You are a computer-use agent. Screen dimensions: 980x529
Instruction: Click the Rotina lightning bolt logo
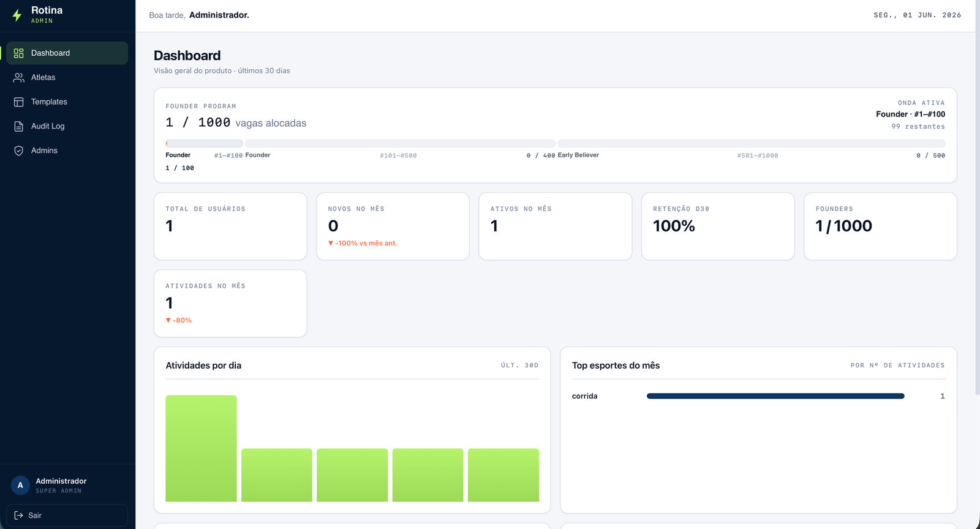coord(17,15)
